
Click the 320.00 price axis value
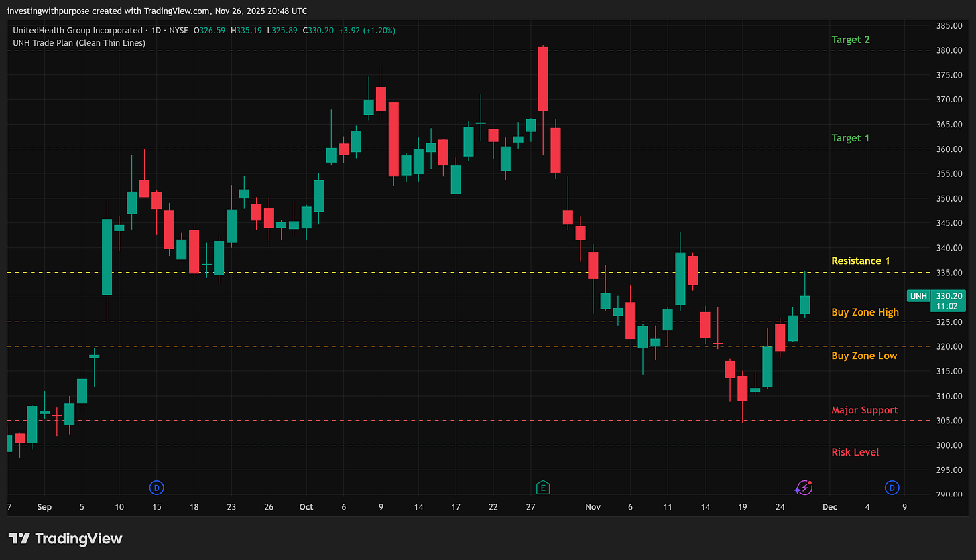(x=949, y=347)
